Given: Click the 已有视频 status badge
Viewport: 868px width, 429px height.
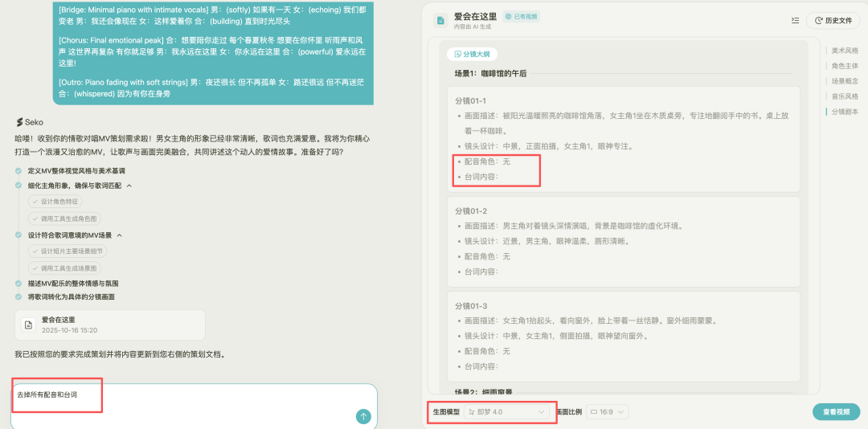Looking at the screenshot, I should coord(521,17).
